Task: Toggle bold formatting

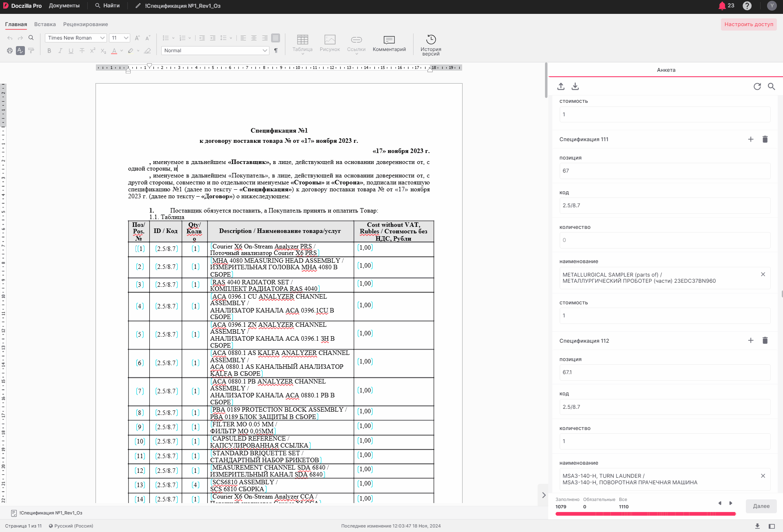Action: [x=49, y=51]
